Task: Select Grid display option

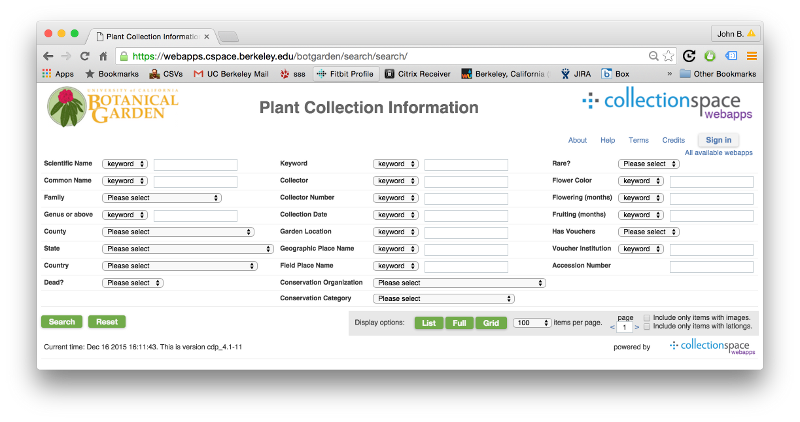Action: (x=491, y=323)
